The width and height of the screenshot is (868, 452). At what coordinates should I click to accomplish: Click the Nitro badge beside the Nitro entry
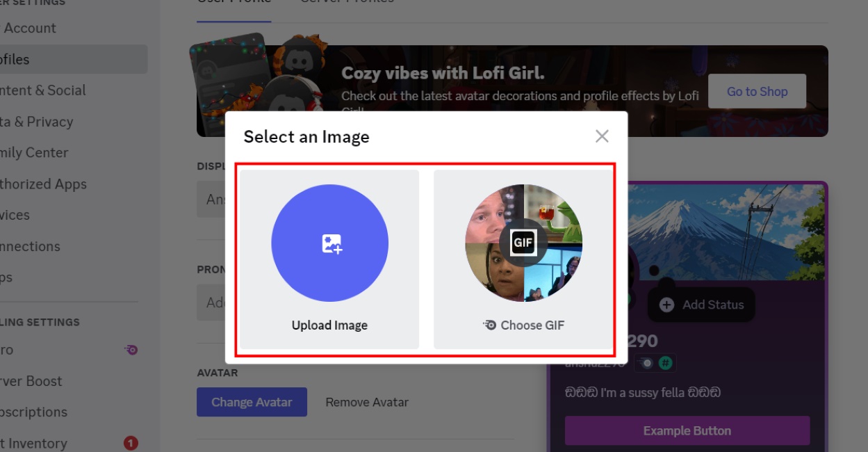131,350
